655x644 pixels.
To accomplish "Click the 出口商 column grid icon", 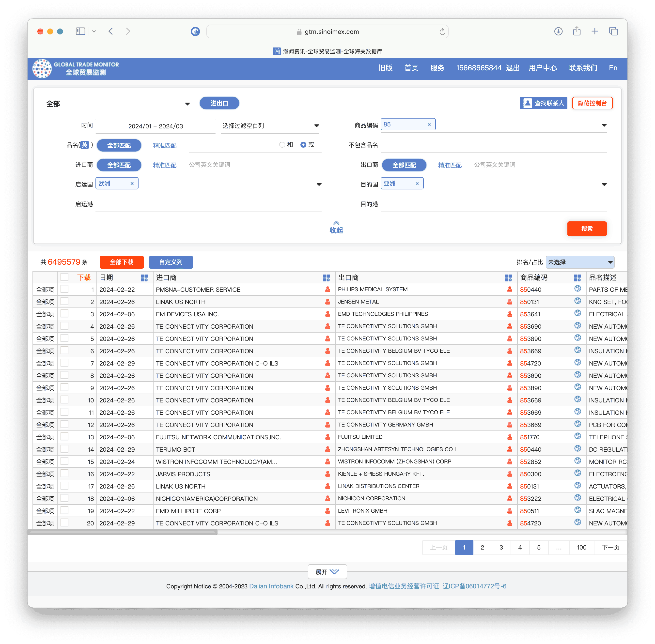I will pos(508,278).
